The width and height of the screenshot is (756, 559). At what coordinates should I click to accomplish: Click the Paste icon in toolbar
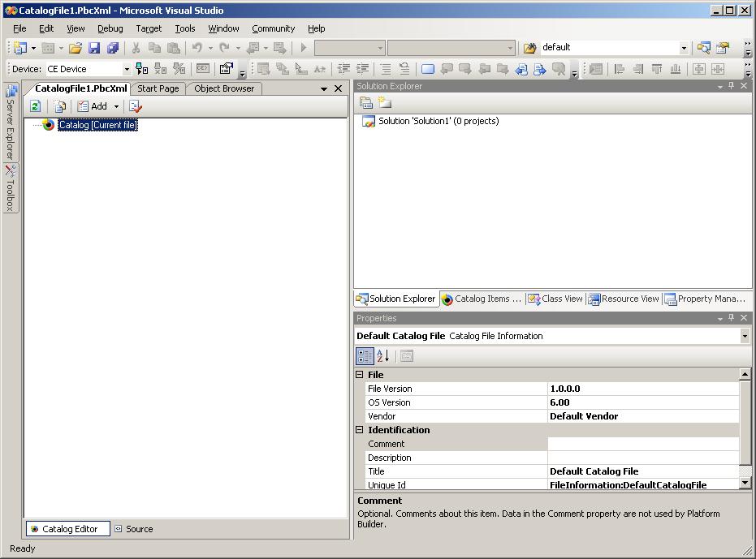coord(174,48)
